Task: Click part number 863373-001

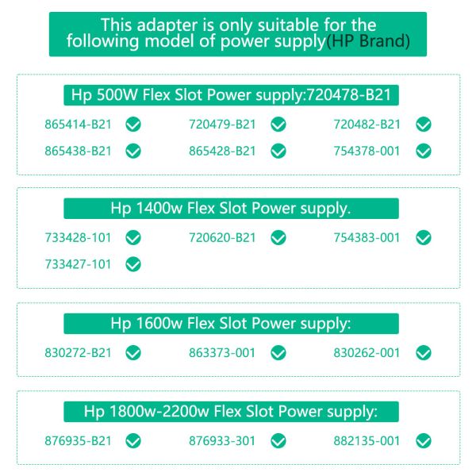Action: click(222, 352)
